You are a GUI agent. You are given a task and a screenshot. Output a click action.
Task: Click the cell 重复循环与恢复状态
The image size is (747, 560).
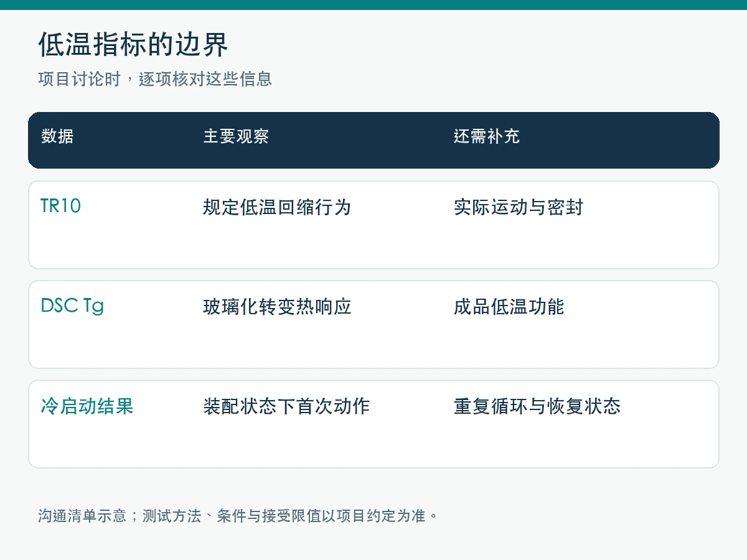(537, 406)
